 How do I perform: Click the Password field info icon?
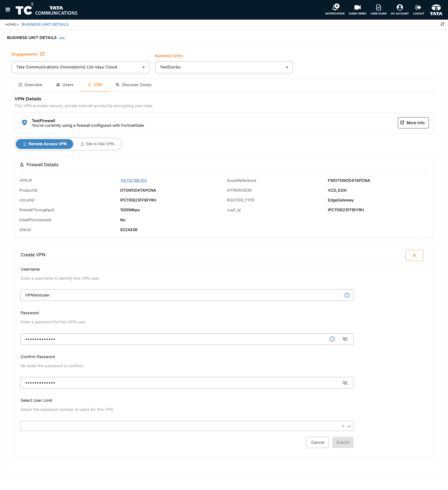pyautogui.click(x=332, y=339)
